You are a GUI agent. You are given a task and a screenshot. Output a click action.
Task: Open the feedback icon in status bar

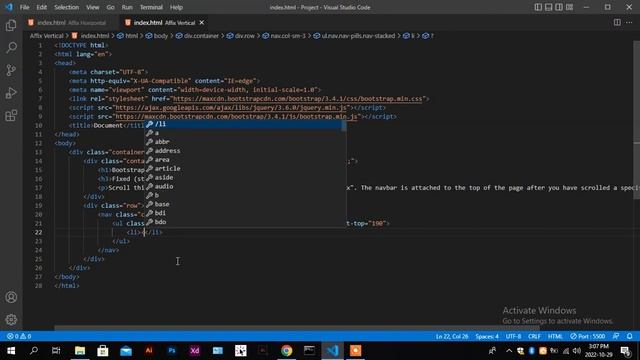pos(616,336)
